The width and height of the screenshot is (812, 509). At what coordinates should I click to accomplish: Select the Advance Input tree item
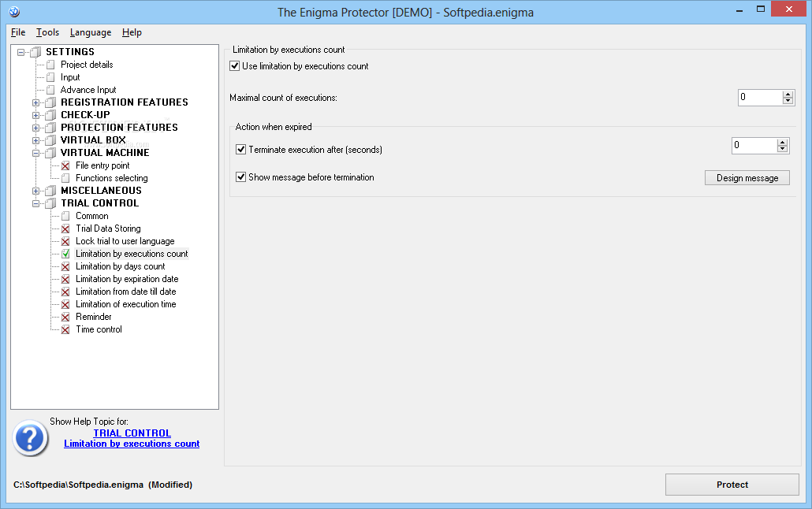coord(88,90)
